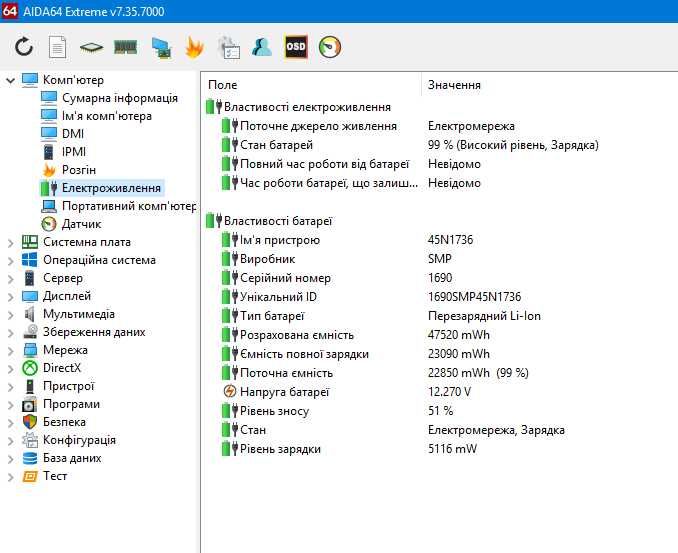
Task: Click the memory module toolbar icon
Action: click(x=125, y=47)
